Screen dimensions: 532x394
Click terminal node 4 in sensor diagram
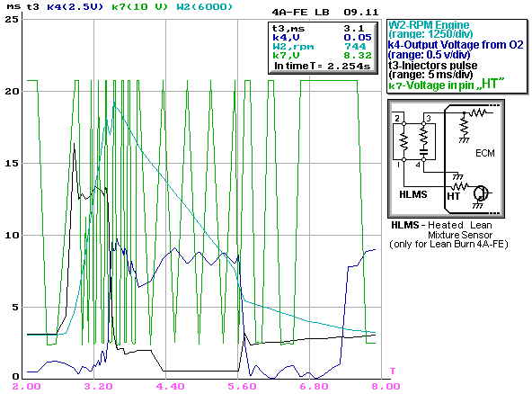[423, 159]
